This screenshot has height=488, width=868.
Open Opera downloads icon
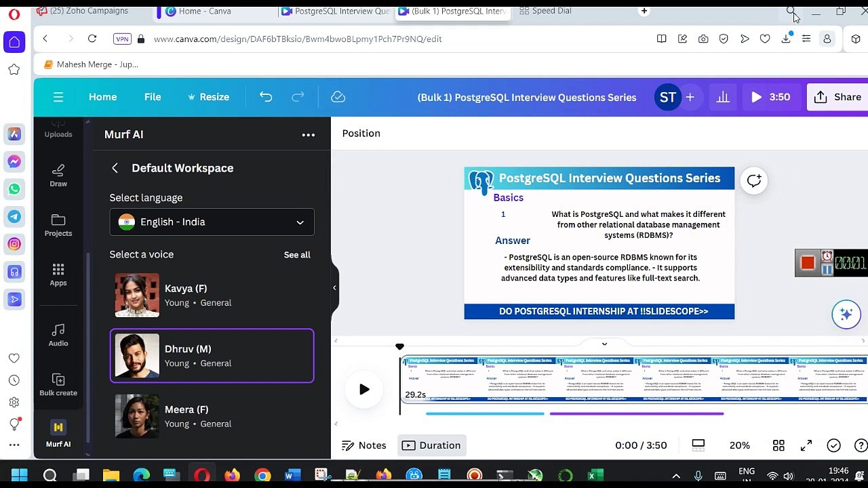coord(786,39)
